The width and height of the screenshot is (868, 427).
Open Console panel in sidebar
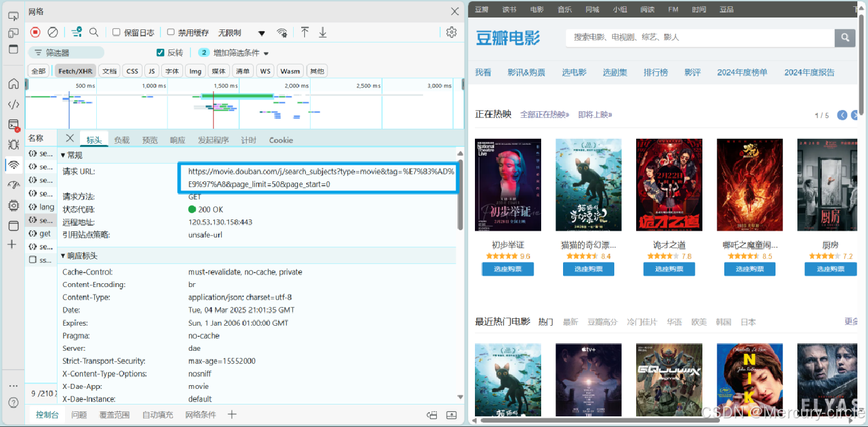pyautogui.click(x=13, y=124)
